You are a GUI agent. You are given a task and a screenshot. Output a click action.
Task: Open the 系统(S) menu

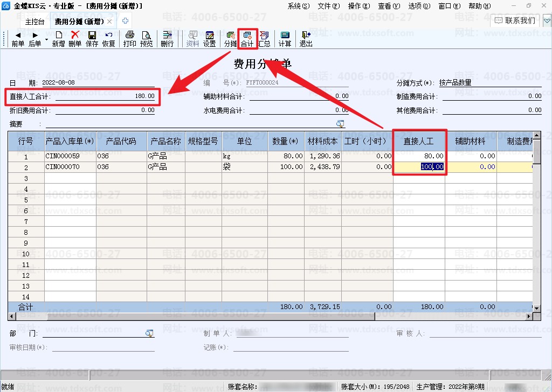[x=299, y=6]
